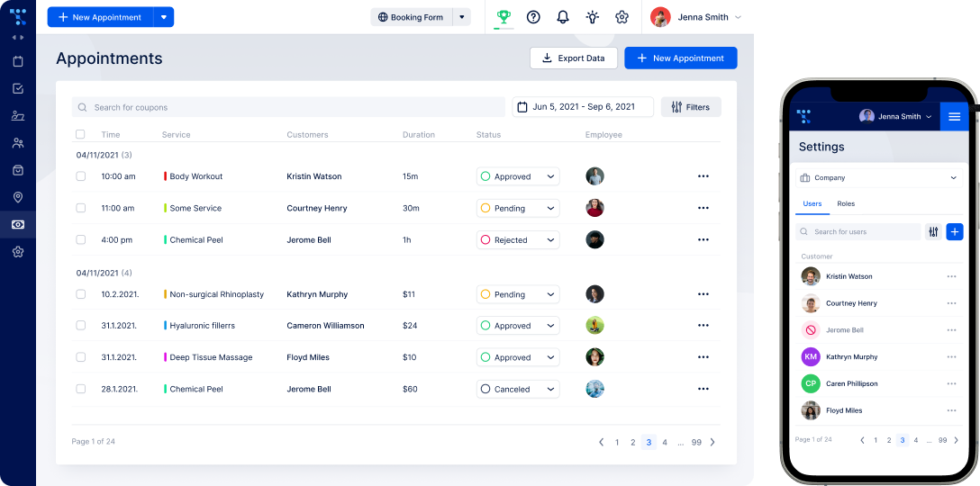The height and width of the screenshot is (486, 980).
Task: Click the pink Deep Tissue Massage color marker
Action: [x=165, y=357]
